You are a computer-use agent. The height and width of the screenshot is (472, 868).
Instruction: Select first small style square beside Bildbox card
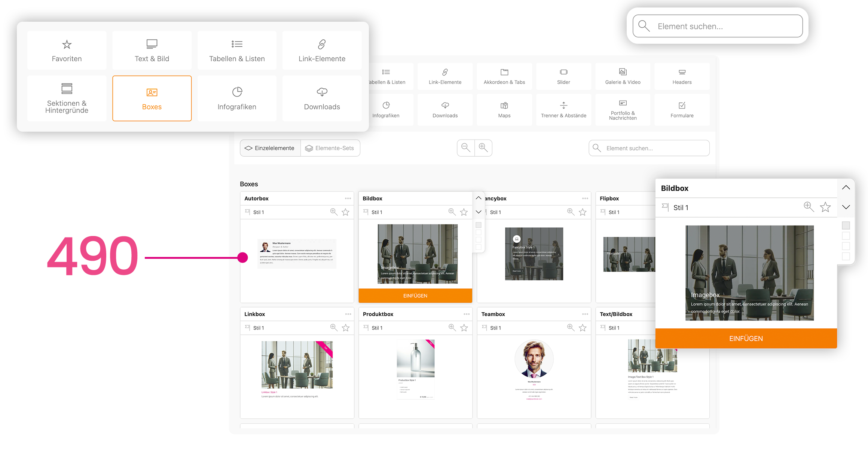pyautogui.click(x=479, y=225)
